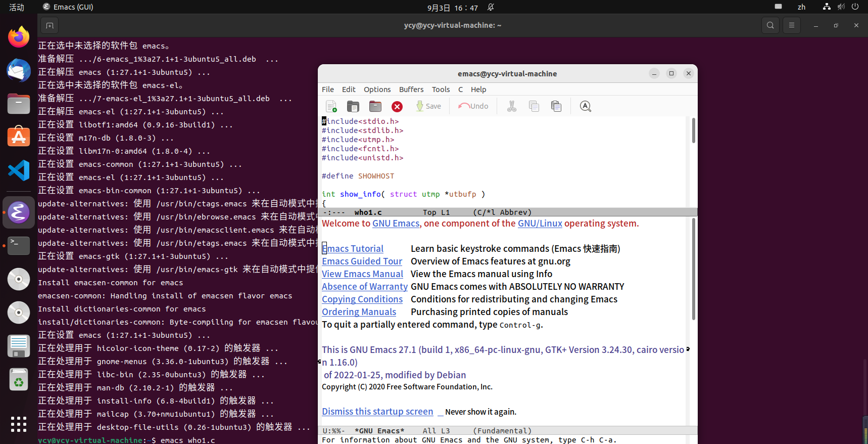Image resolution: width=868 pixels, height=444 pixels.
Task: Open the Help menu in Emacs
Action: 478,90
